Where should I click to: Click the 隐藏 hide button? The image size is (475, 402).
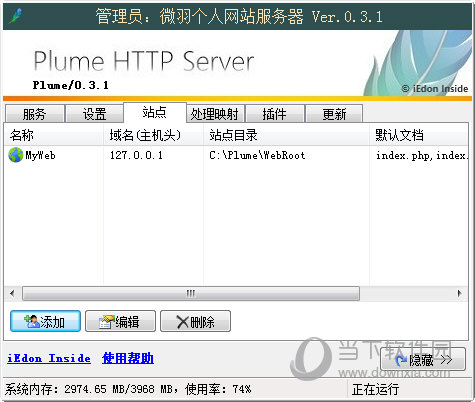423,359
